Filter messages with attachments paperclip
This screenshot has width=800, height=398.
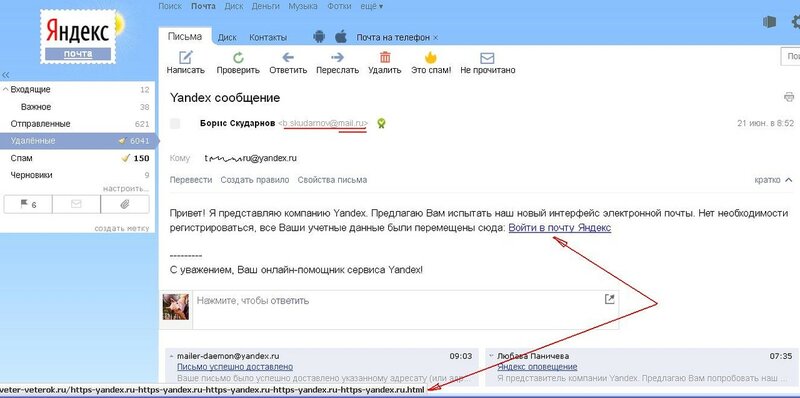point(125,204)
